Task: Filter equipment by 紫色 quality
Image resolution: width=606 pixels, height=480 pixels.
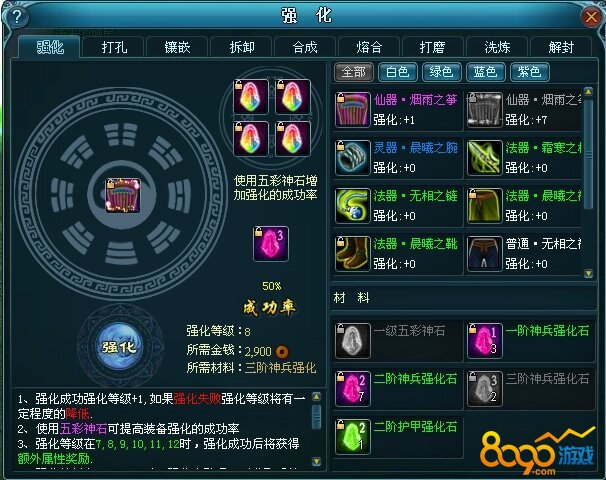Action: (x=529, y=72)
